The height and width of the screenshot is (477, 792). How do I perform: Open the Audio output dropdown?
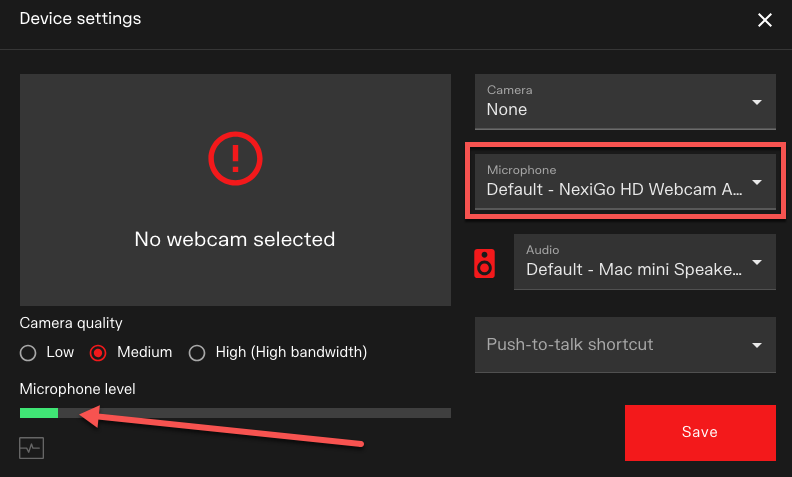click(645, 262)
